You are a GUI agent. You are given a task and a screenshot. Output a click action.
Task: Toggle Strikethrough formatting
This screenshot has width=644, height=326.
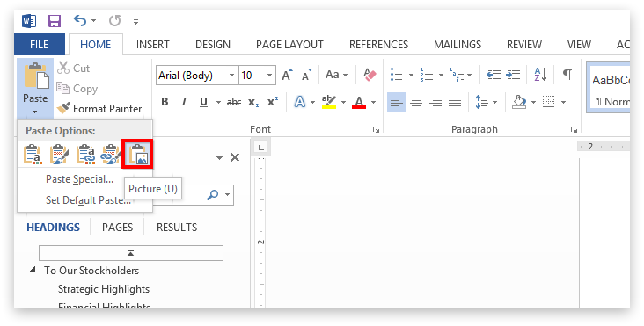click(x=234, y=102)
